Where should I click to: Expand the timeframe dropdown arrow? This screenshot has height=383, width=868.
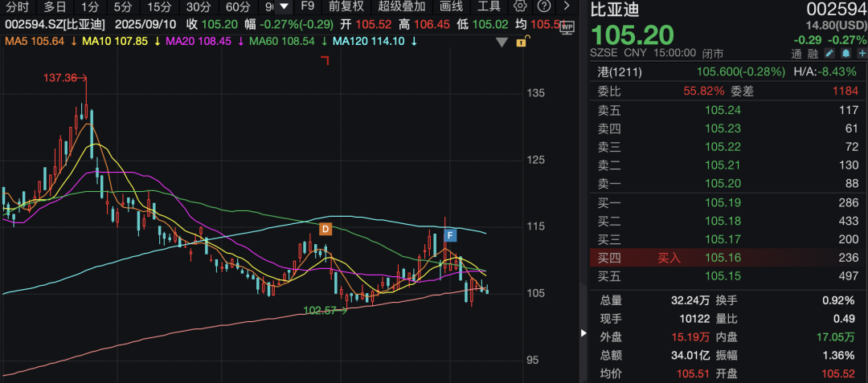pos(284,6)
